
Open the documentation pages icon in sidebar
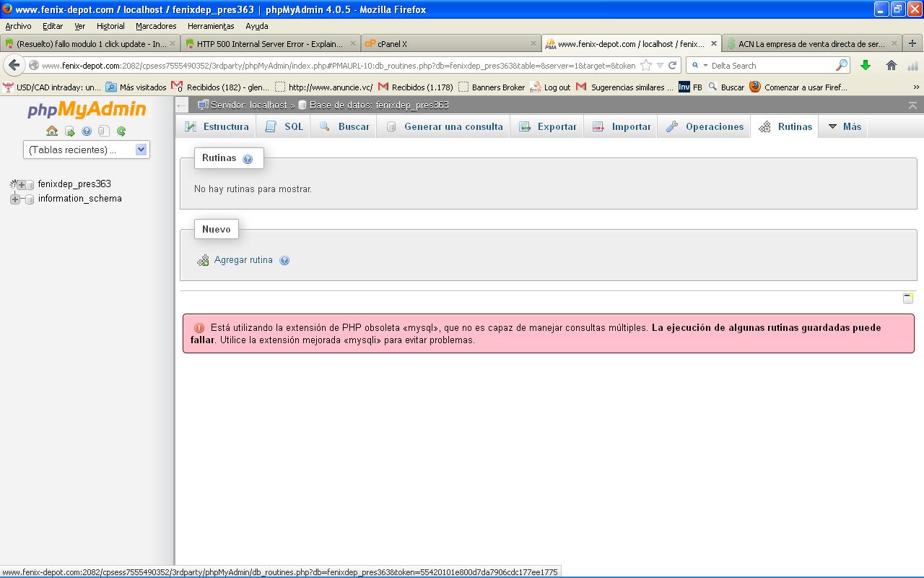104,131
